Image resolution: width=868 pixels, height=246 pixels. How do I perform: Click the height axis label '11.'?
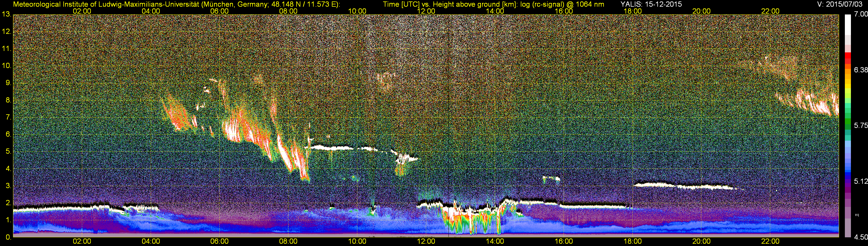(6, 49)
